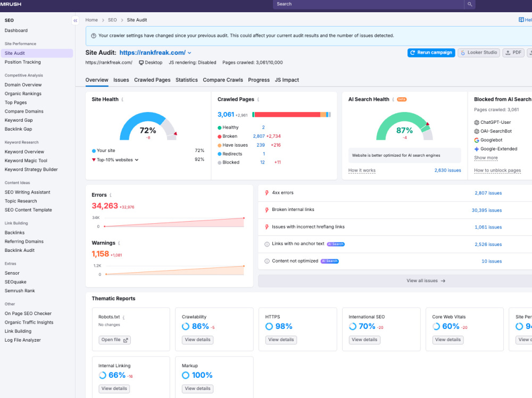Click the OAI-SearchBot icon
The image size is (532, 398).
476,131
